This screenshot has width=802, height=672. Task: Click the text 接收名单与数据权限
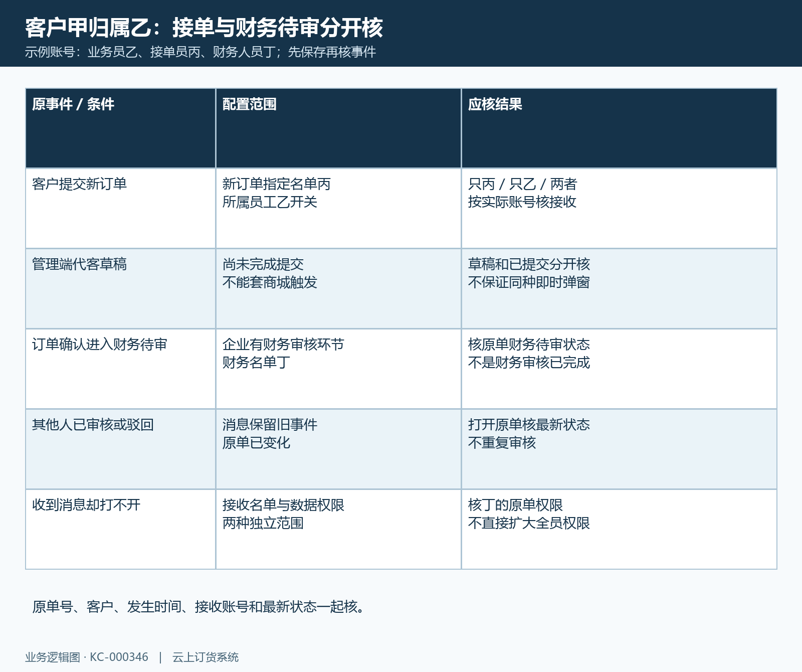284,505
